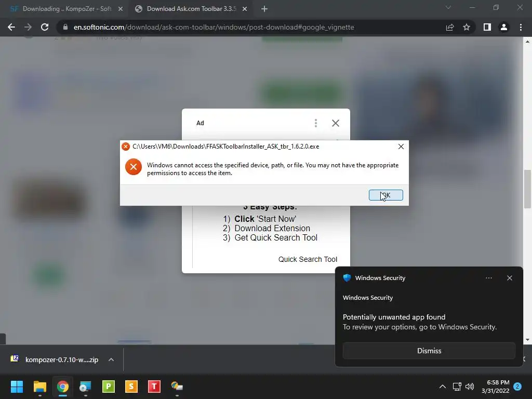
Task: Go back to previous page
Action: 11,27
